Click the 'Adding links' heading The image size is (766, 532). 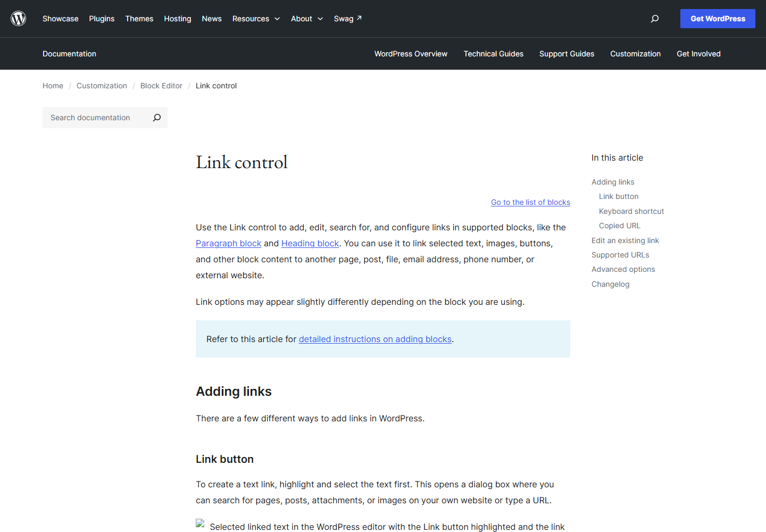click(234, 392)
